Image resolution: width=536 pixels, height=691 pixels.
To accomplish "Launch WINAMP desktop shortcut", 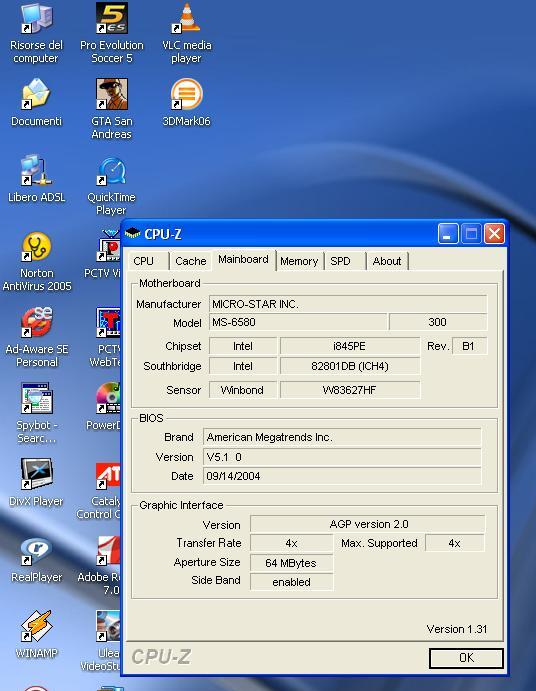I will click(36, 626).
